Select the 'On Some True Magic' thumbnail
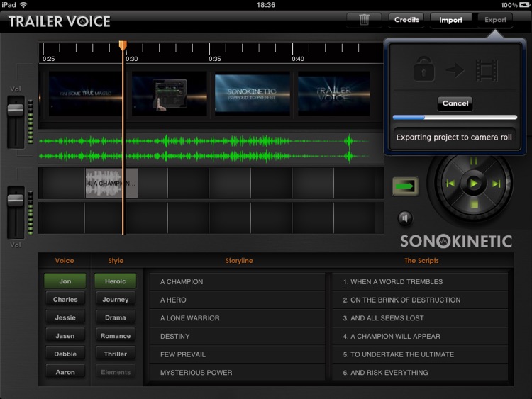 (x=86, y=94)
